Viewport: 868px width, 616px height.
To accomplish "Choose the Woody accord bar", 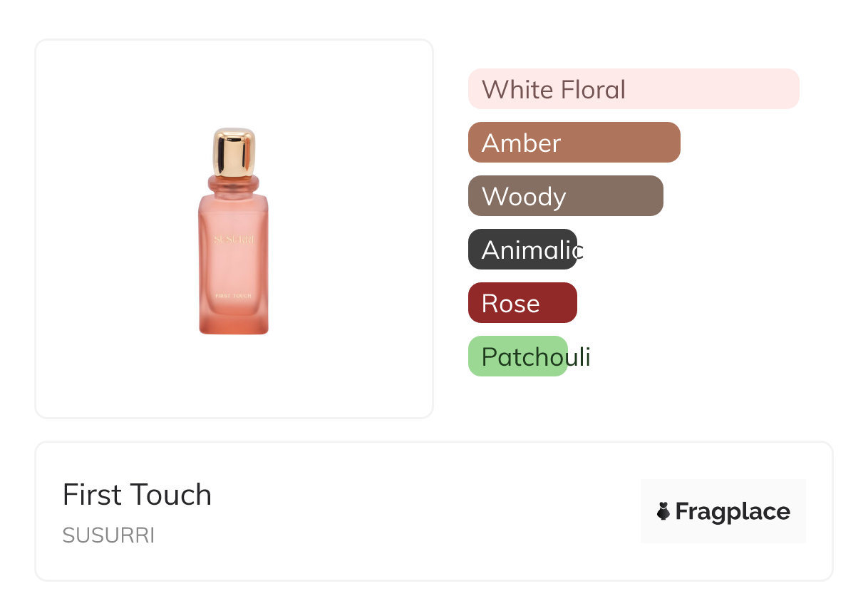I will 565,196.
